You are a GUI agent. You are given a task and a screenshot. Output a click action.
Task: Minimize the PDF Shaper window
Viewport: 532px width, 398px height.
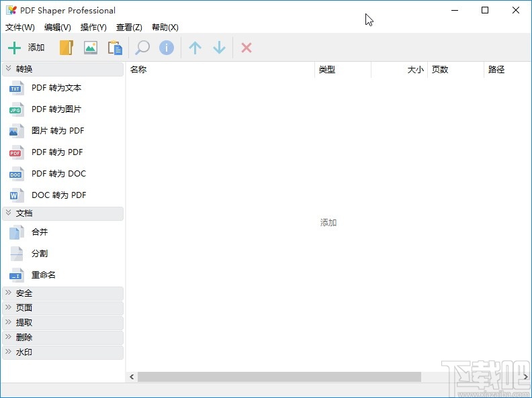click(455, 10)
